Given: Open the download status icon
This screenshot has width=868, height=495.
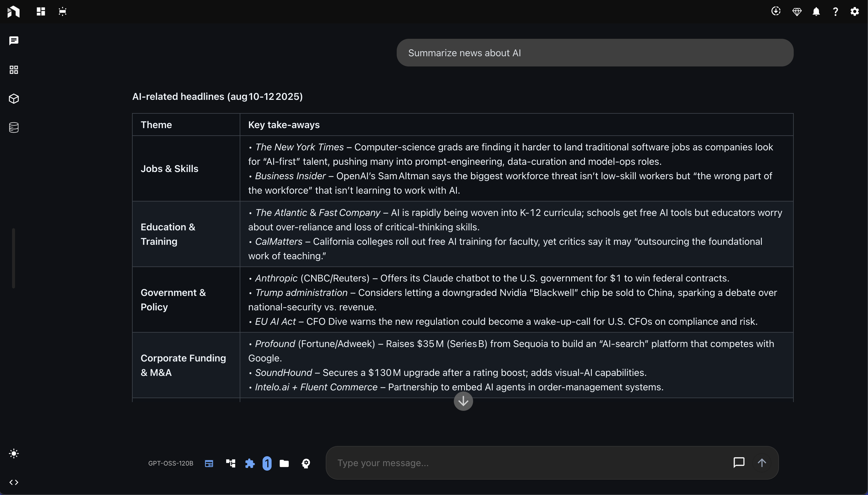Looking at the screenshot, I should click(776, 11).
